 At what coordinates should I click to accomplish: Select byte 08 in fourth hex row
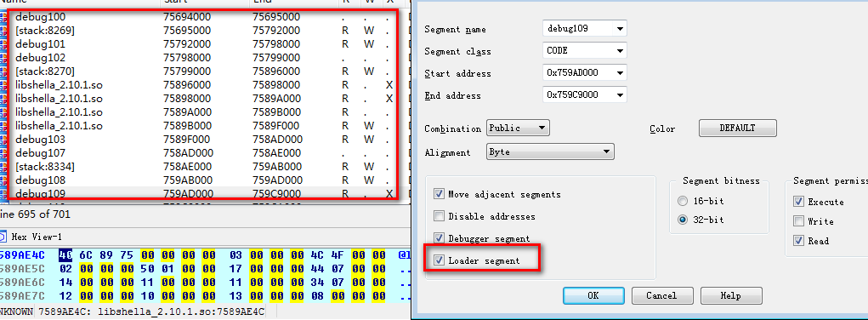316,297
